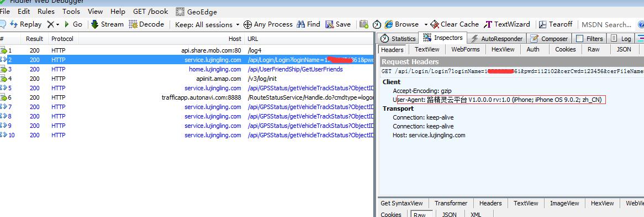Image resolution: width=644 pixels, height=217 pixels.
Task: Open the Keep: All sessions dropdown
Action: click(207, 25)
